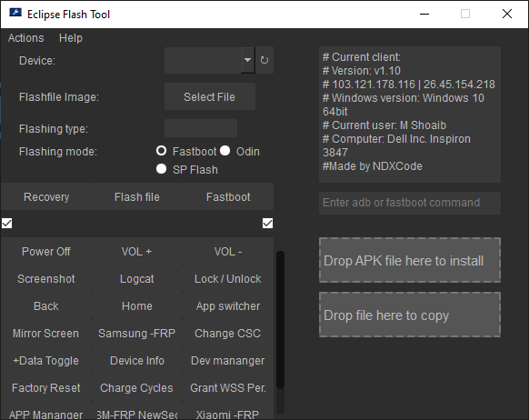This screenshot has height=420, width=529.
Task: Click the '# Current user: M Shoaib' text
Action: [x=384, y=125]
